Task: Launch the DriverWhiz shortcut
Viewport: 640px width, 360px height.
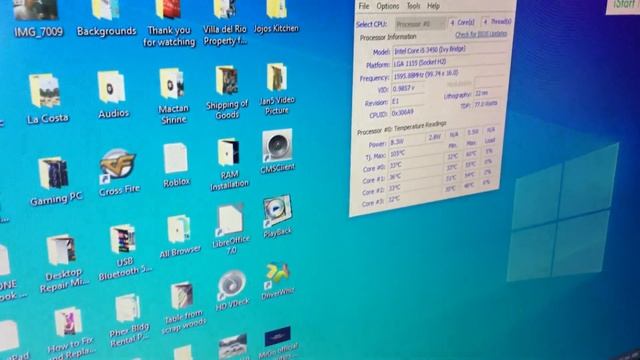Action: point(278,281)
